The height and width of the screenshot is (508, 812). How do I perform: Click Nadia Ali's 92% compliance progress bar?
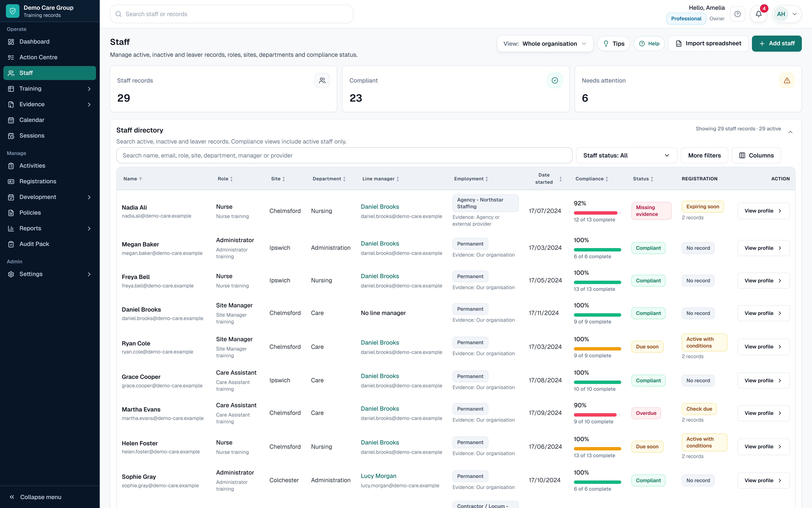point(597,213)
